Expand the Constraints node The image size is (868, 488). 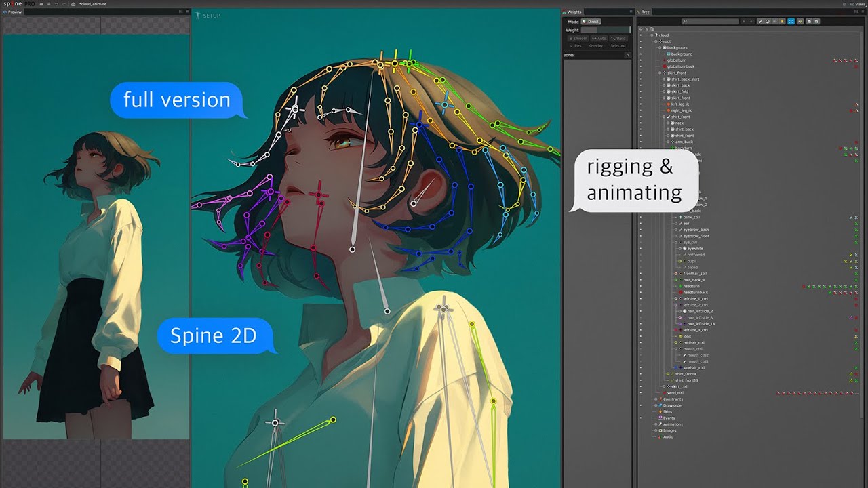click(x=656, y=399)
